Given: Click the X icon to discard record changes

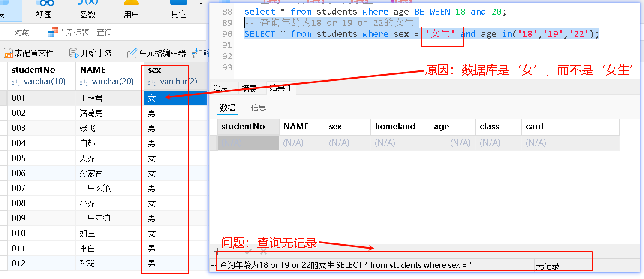Looking at the screenshot, I should point(263,251).
